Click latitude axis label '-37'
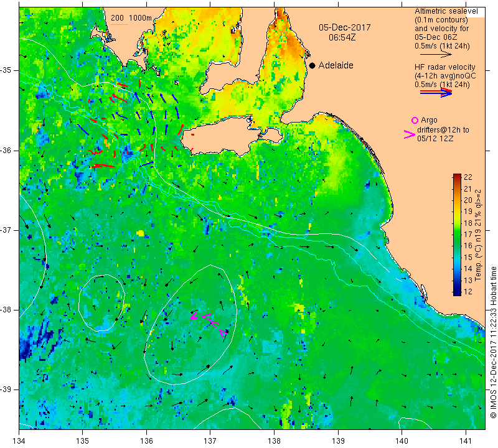This screenshot has width=498, height=448. (x=6, y=230)
